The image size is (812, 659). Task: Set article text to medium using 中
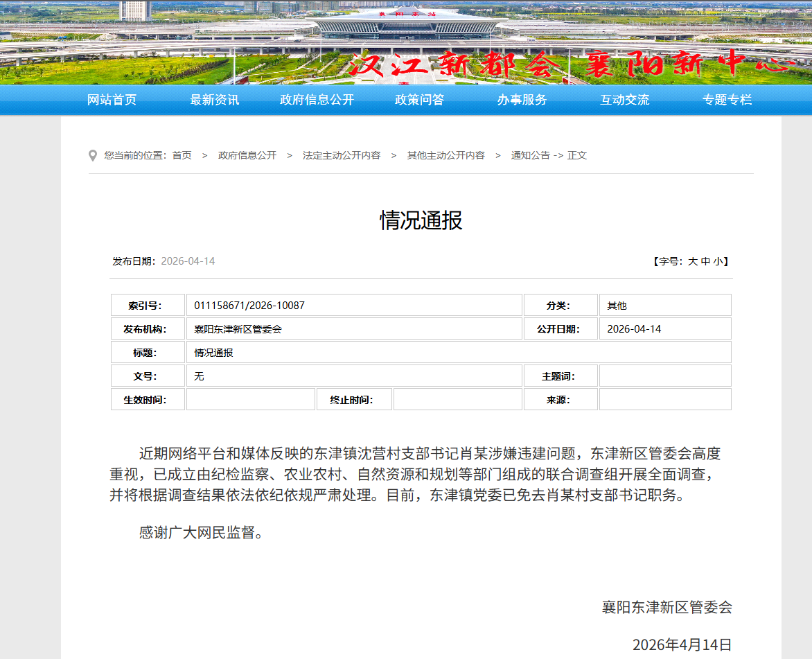[x=707, y=261]
